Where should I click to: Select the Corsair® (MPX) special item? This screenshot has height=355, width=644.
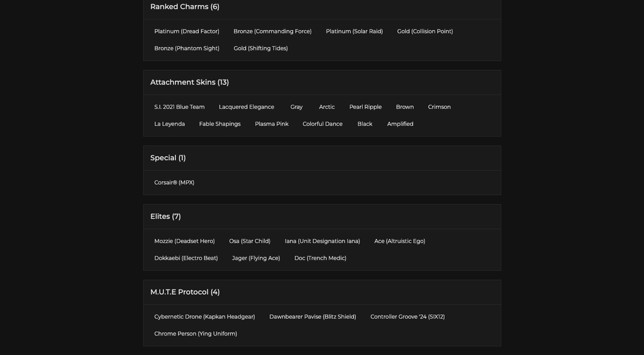point(174,183)
